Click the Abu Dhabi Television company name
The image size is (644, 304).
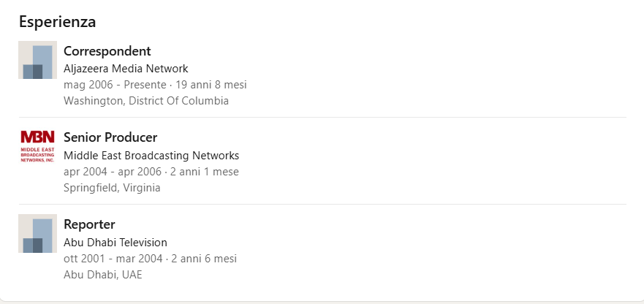pyautogui.click(x=115, y=242)
